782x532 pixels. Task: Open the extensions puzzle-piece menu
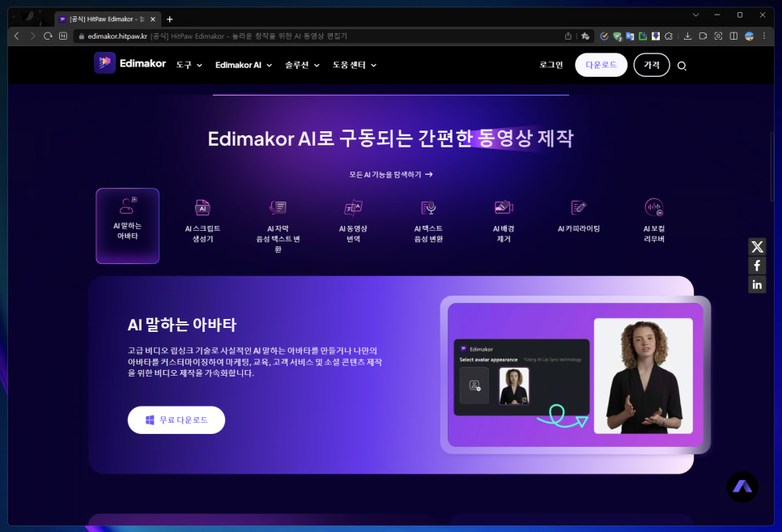[x=669, y=36]
